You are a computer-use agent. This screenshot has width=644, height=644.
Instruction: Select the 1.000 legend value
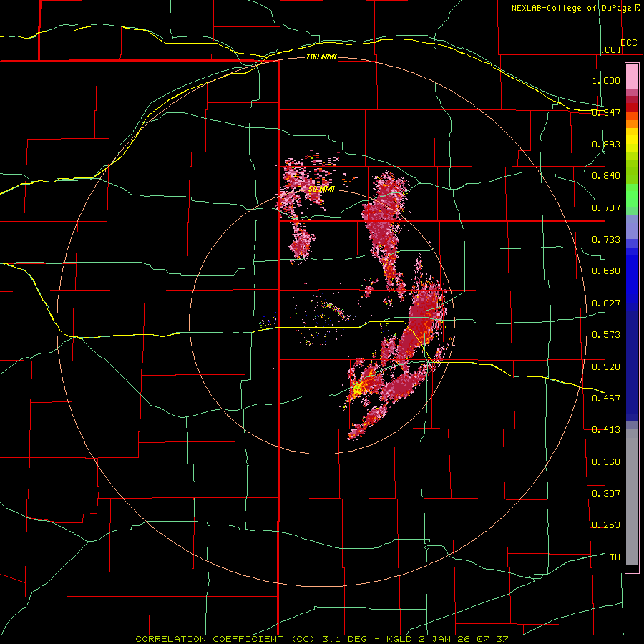click(606, 80)
